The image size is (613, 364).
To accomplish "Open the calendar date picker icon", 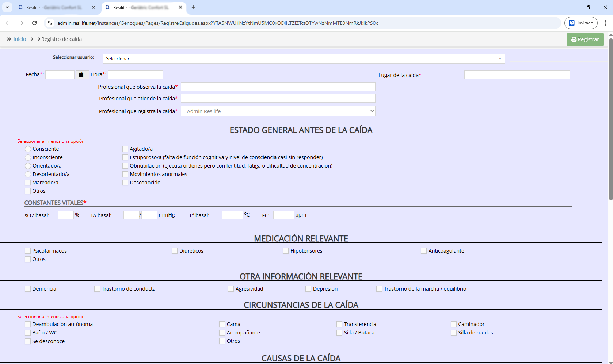I will tap(81, 75).
